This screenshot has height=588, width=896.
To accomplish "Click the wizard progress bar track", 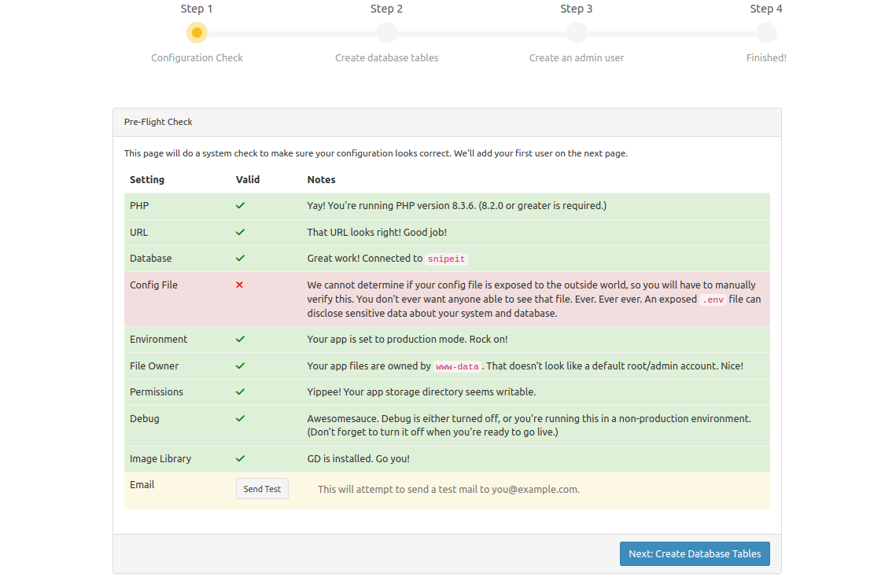I will pos(481,33).
